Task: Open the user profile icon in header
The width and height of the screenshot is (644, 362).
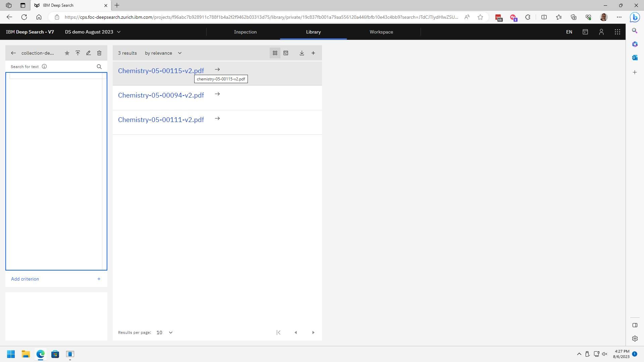Action: click(601, 32)
